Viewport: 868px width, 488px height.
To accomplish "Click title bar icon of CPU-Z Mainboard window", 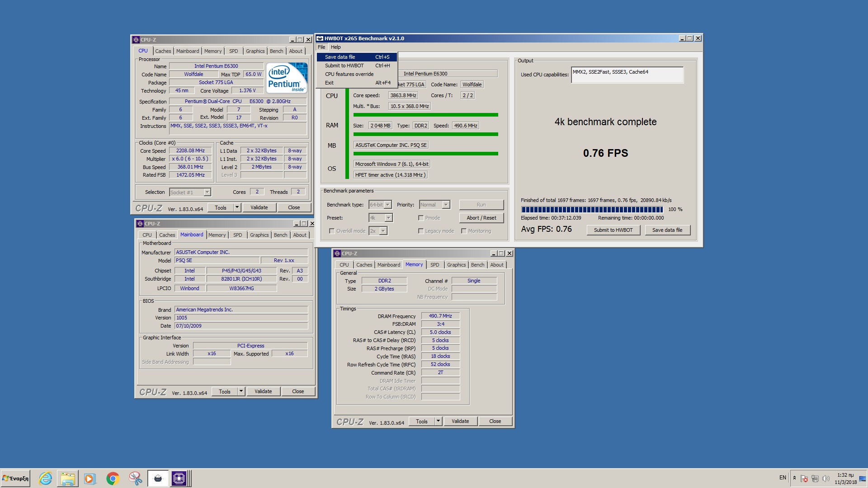I will click(x=140, y=224).
